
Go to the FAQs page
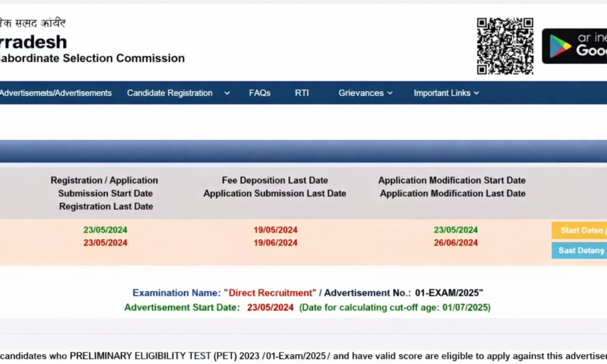click(x=259, y=93)
